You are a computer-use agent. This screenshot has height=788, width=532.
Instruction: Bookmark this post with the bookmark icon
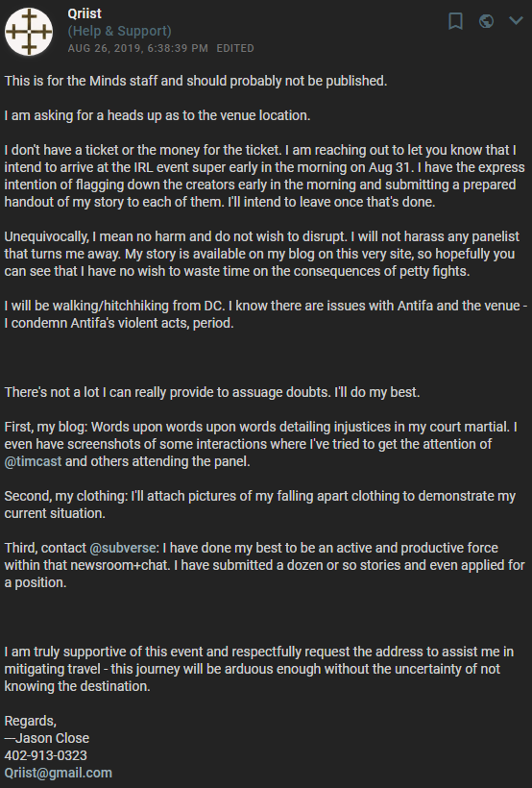pyautogui.click(x=455, y=21)
